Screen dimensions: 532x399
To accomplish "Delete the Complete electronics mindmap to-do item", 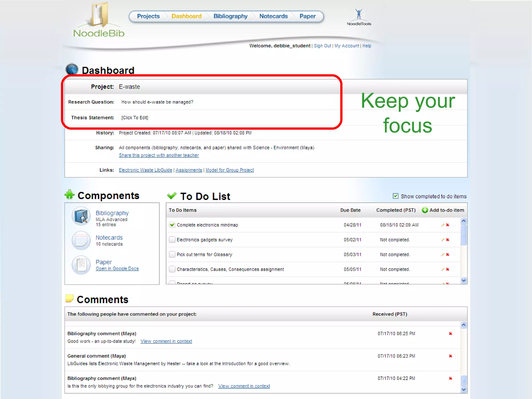I will (448, 225).
